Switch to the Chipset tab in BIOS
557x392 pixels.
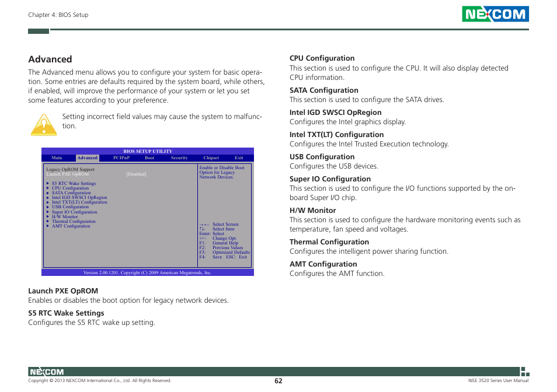click(211, 158)
